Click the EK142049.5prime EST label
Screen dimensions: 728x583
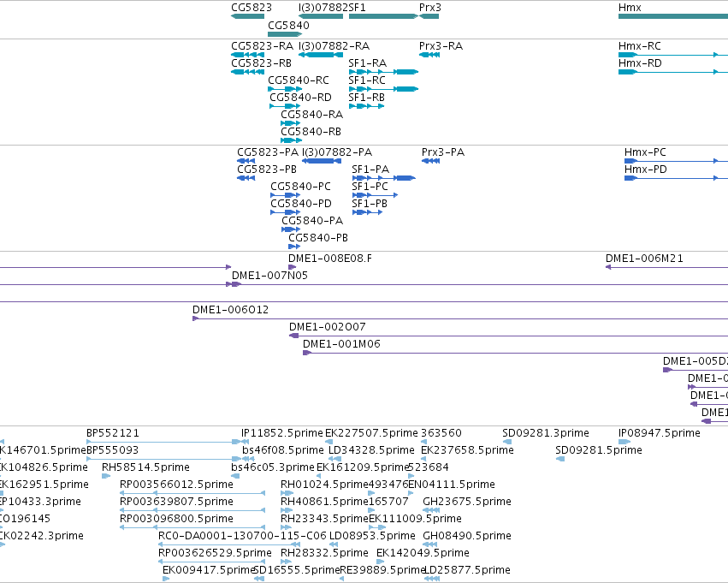pyautogui.click(x=423, y=554)
